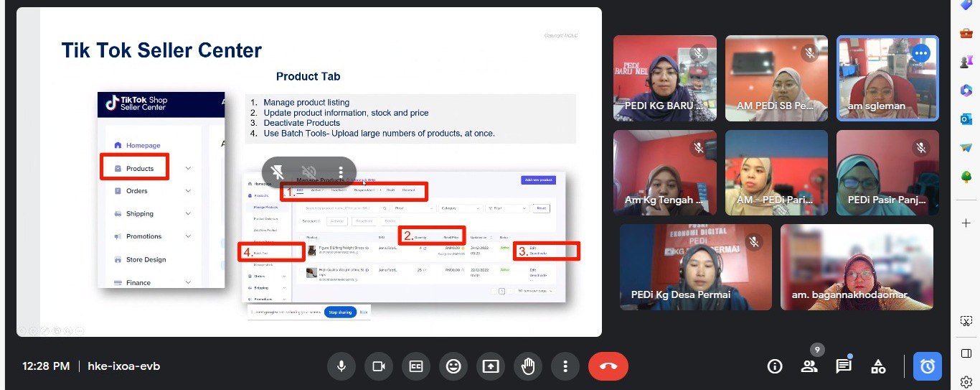Image resolution: width=980 pixels, height=390 pixels.
Task: Expand the Products chevron in left sidebar
Action: 188,168
